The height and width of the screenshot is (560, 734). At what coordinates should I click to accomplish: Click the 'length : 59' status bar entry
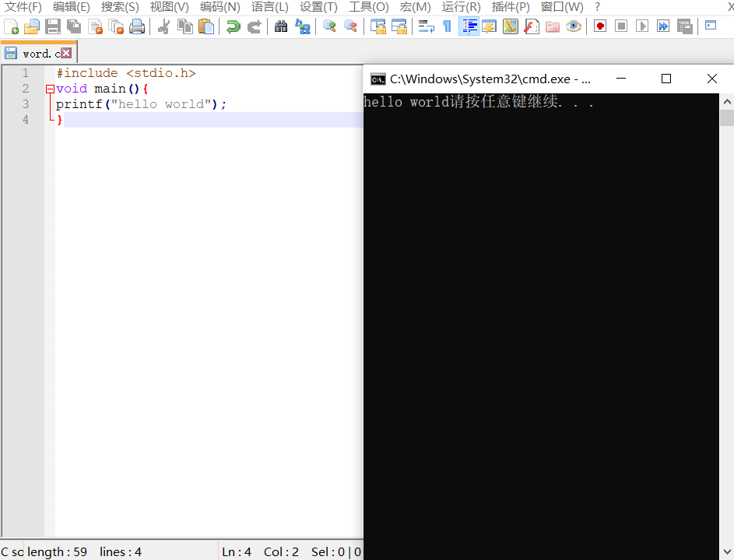pos(57,552)
